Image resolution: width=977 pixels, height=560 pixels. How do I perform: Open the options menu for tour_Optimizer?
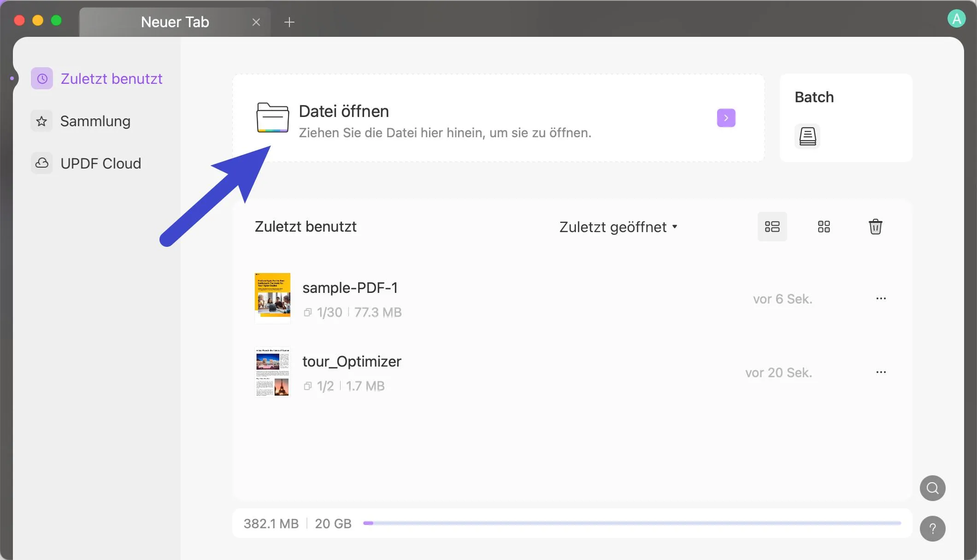pyautogui.click(x=881, y=372)
